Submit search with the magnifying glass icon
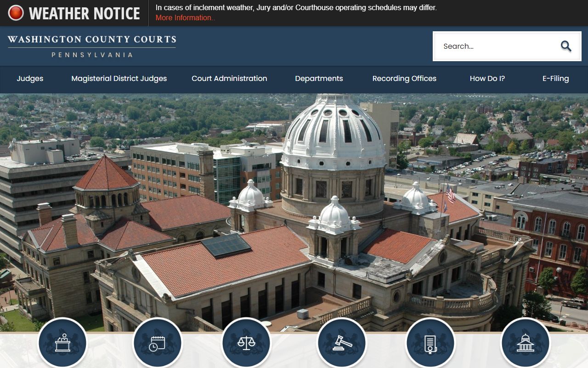The height and width of the screenshot is (368, 588). coord(566,46)
